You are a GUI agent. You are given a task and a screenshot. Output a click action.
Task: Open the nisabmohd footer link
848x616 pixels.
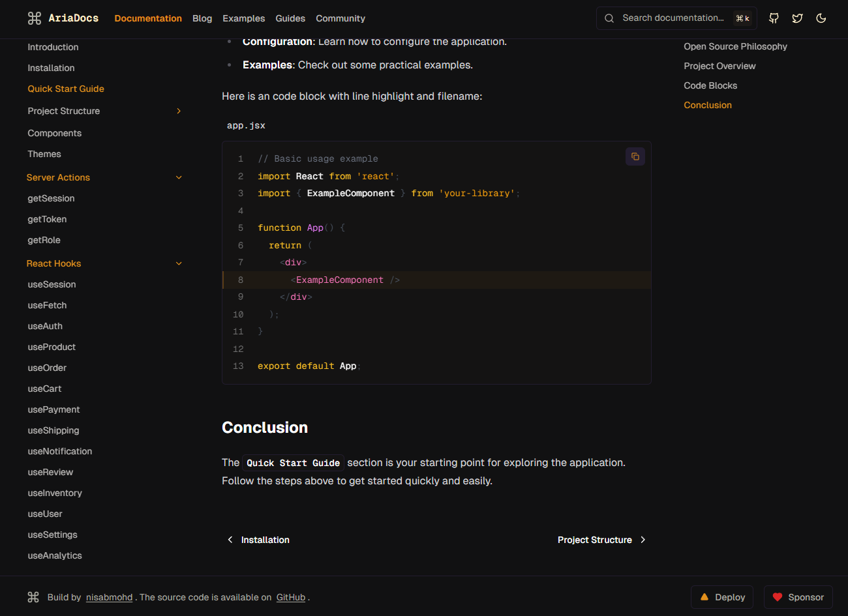[x=109, y=597]
